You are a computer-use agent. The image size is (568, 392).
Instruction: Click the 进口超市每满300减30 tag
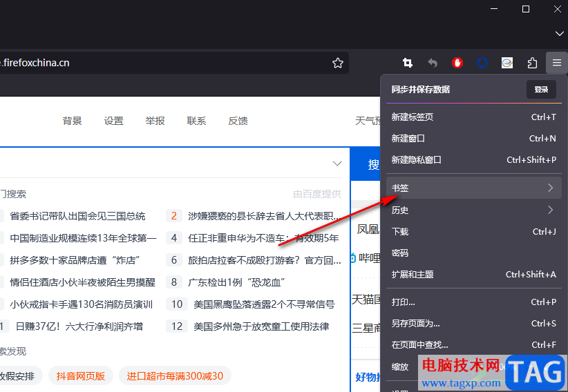pos(175,376)
